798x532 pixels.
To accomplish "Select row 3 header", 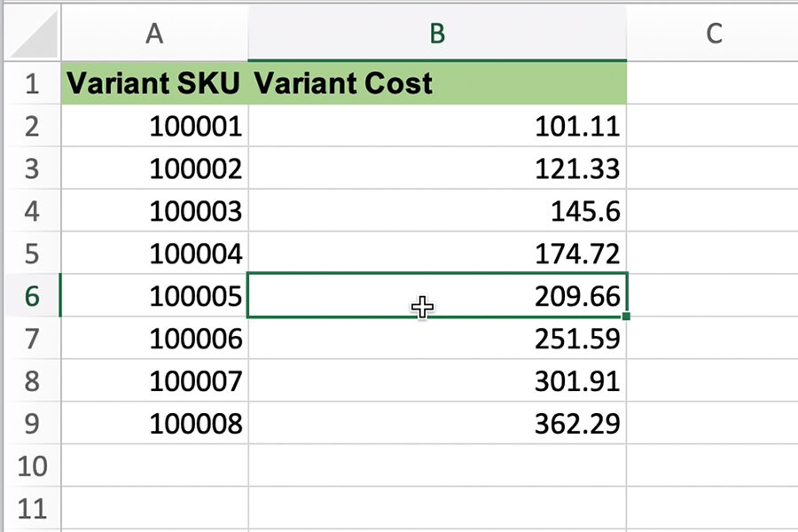I will click(x=32, y=168).
